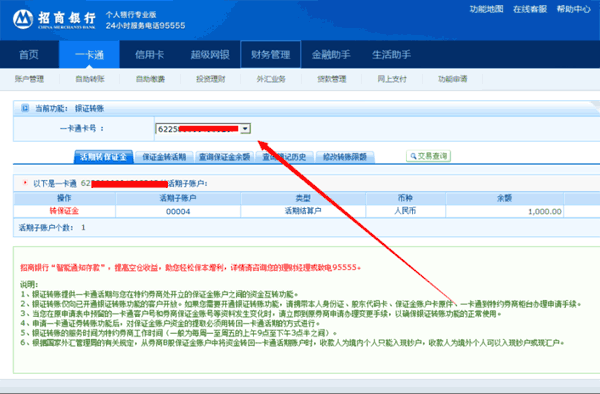Click the balance value 1,000.00
The height and width of the screenshot is (394, 600).
click(545, 212)
